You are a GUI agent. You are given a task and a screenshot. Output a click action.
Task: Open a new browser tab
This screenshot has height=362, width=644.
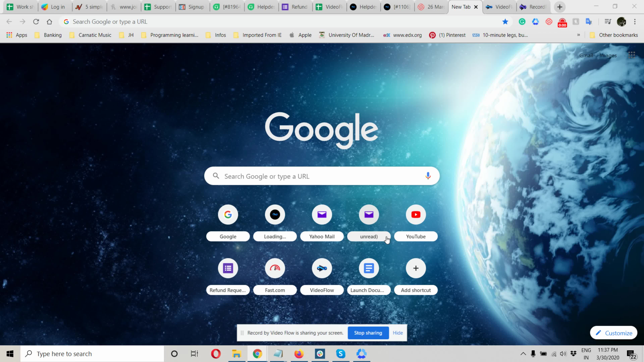click(x=559, y=7)
